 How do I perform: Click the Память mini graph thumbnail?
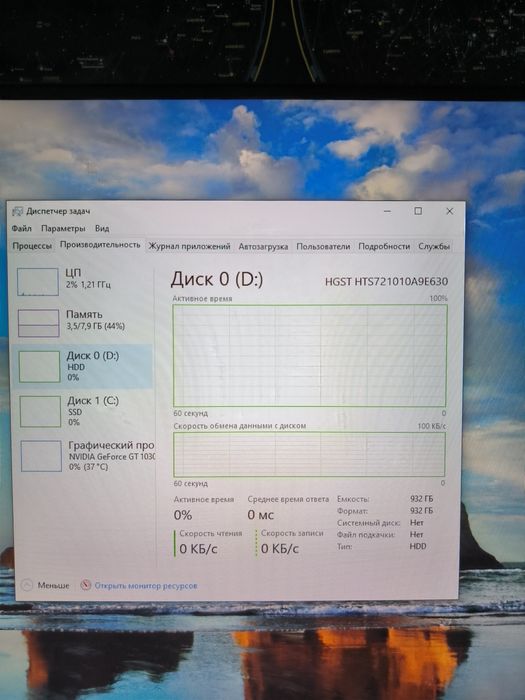click(39, 323)
